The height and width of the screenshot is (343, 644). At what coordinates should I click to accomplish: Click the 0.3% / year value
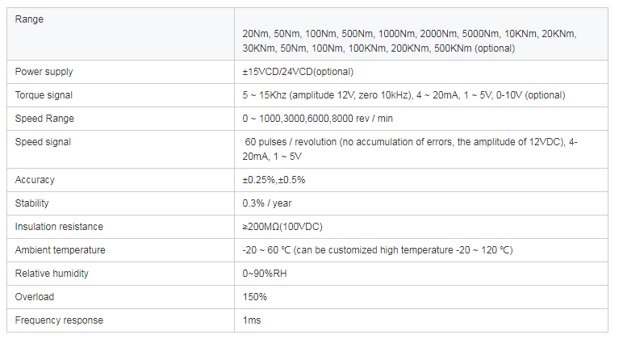pos(266,203)
